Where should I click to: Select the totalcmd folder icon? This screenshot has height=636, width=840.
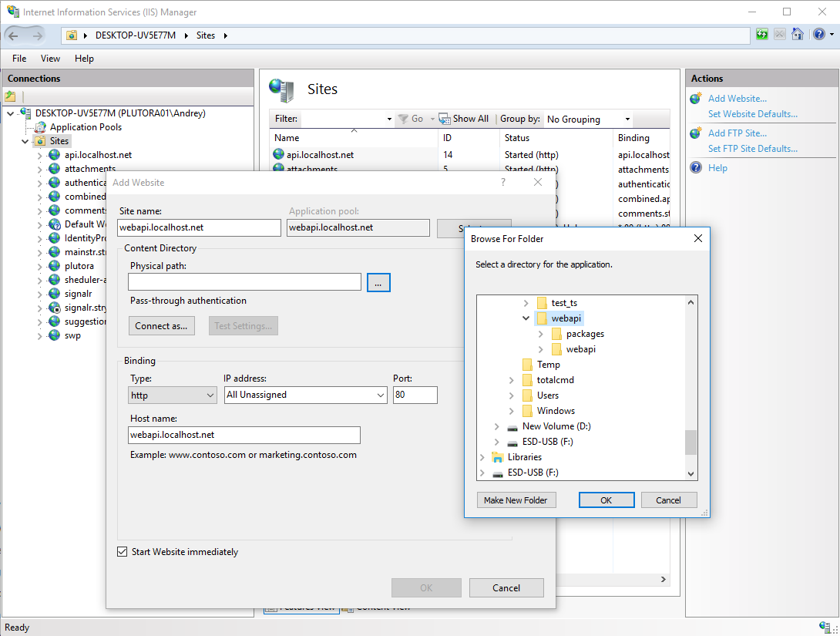point(527,380)
